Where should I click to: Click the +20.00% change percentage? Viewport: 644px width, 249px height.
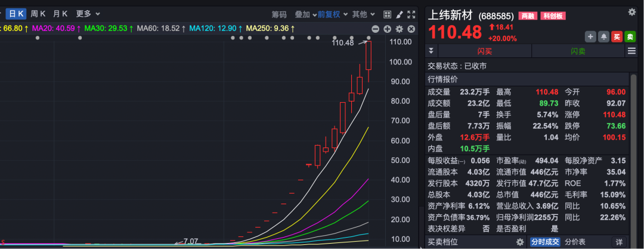click(502, 38)
